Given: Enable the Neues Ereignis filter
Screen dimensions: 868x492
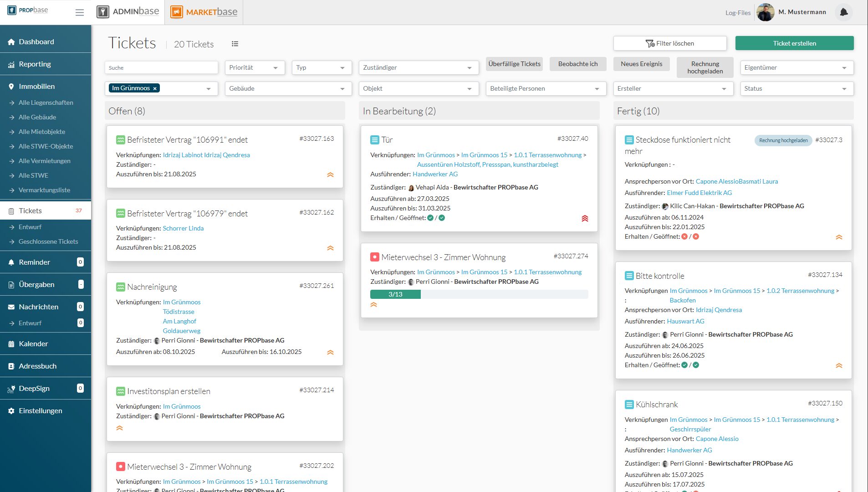Looking at the screenshot, I should click(641, 64).
